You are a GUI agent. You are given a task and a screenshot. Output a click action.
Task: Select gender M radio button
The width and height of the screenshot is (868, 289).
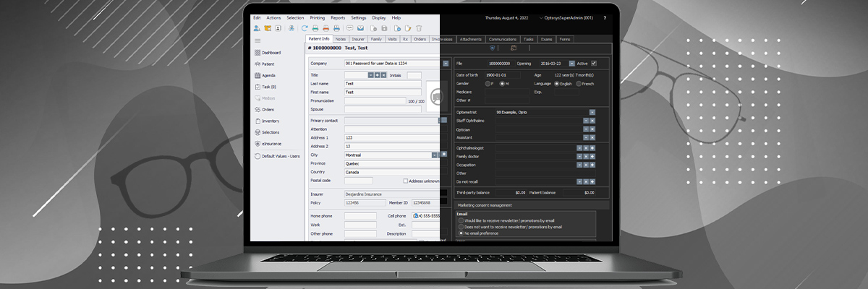502,84
